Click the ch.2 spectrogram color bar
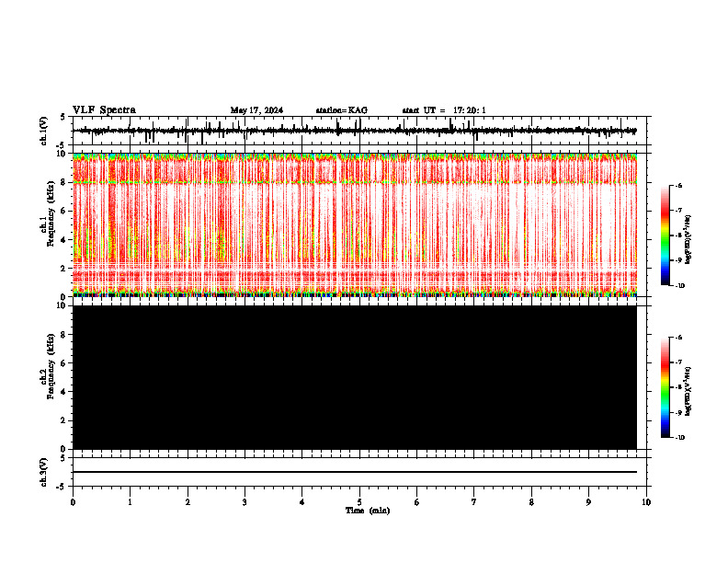The image size is (728, 563). 665,387
